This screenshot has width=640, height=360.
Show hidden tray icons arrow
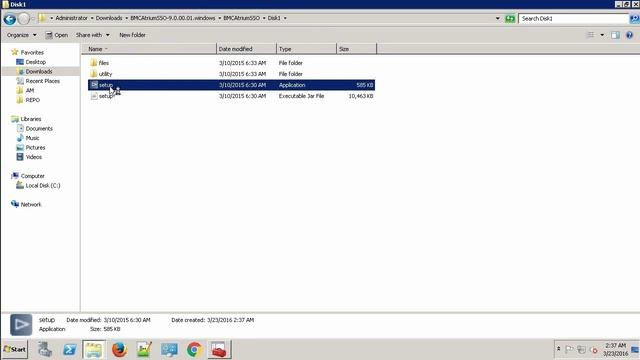(x=558, y=349)
